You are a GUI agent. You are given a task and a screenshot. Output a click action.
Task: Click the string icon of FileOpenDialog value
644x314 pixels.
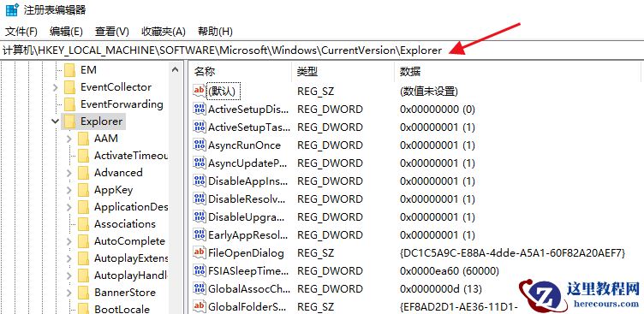200,253
